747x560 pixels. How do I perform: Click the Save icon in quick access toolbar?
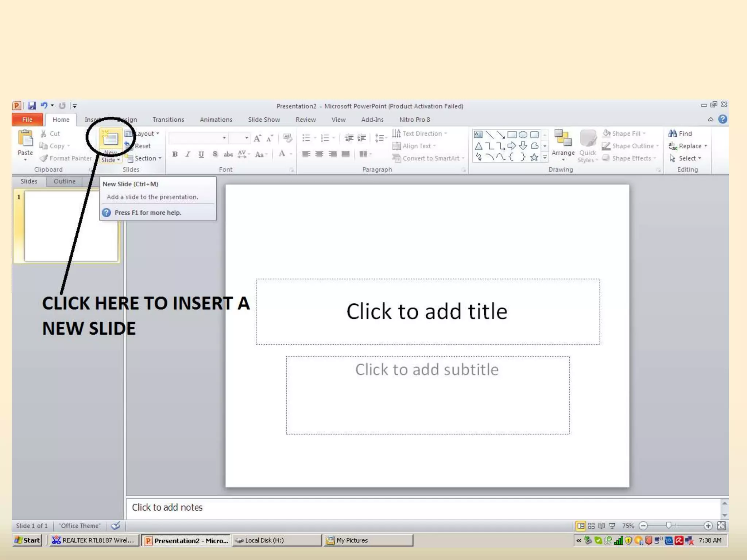[x=32, y=106]
